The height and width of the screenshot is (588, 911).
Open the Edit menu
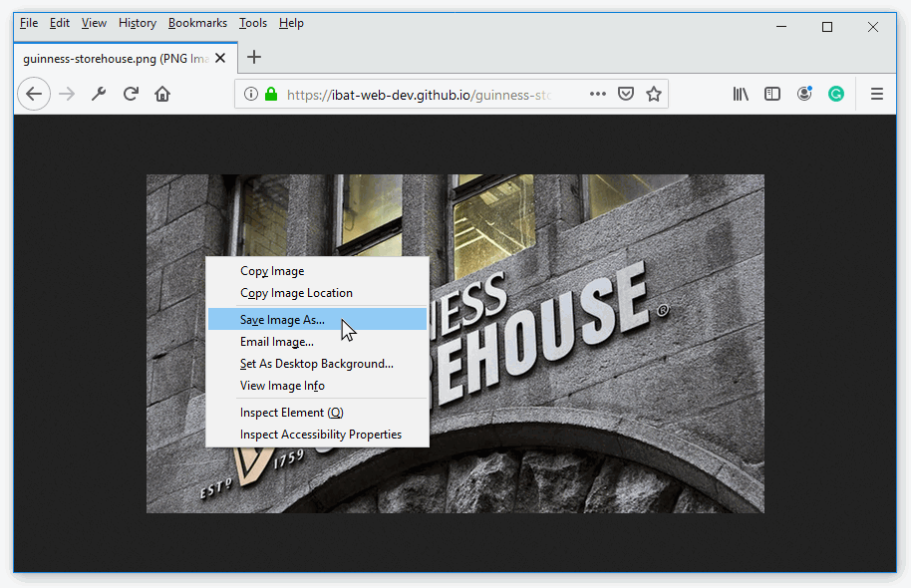coord(59,23)
